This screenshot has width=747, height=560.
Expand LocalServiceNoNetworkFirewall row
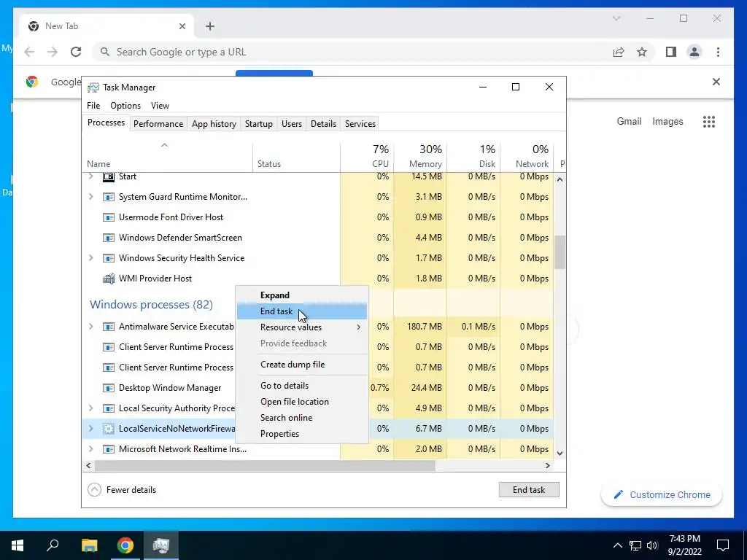(91, 429)
